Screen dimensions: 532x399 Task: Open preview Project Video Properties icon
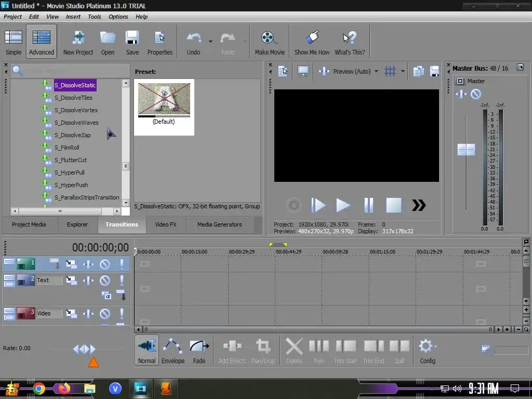(x=283, y=71)
